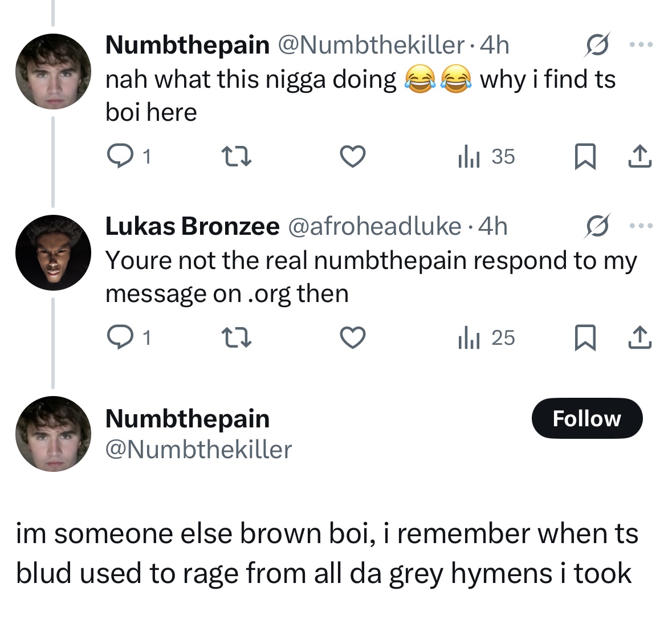The image size is (672, 628).
Task: Open more options on first tweet
Action: [641, 44]
